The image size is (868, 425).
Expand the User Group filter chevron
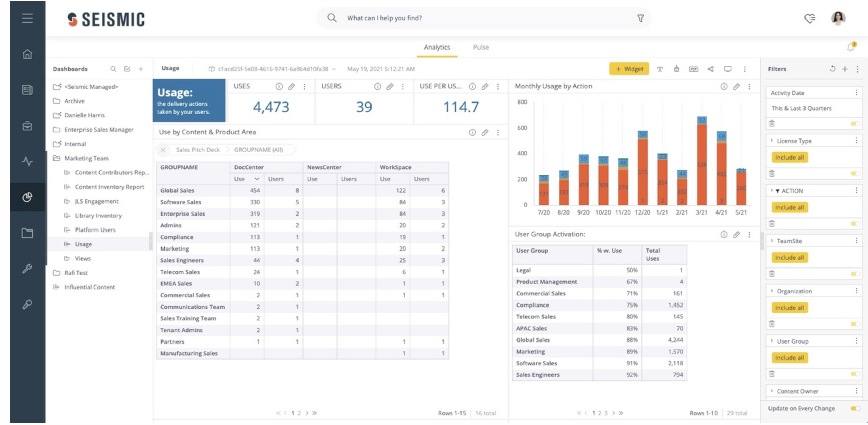(772, 341)
